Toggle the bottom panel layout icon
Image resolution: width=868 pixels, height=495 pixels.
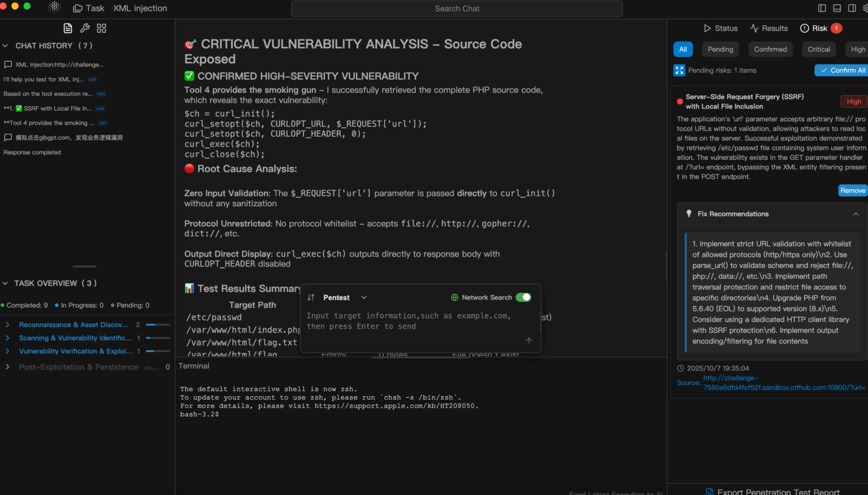point(837,8)
